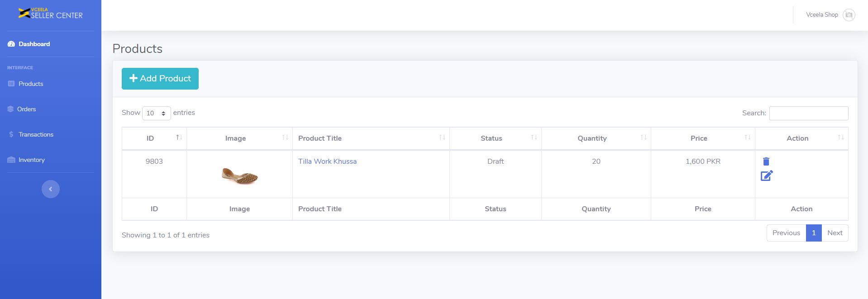The image size is (868, 299).
Task: Click the Tilla Work Khussa shoe thumbnail
Action: coord(239,176)
